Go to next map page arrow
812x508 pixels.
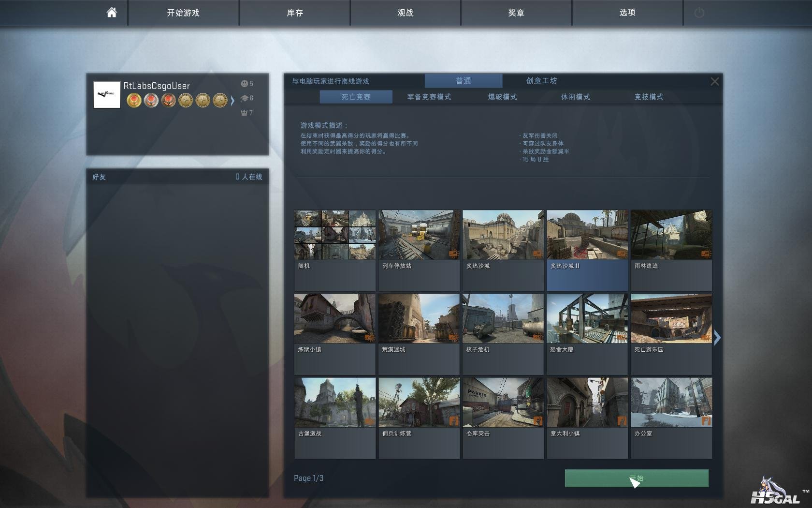tap(717, 338)
